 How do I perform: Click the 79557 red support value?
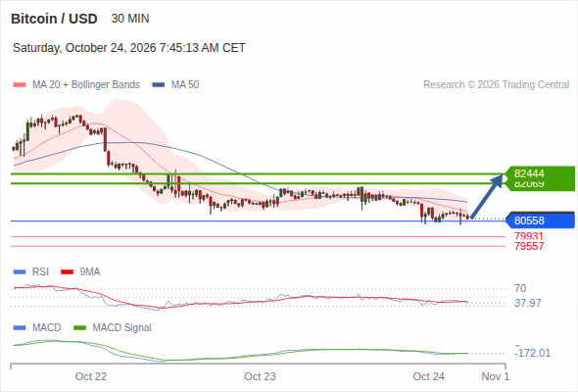[x=529, y=246]
